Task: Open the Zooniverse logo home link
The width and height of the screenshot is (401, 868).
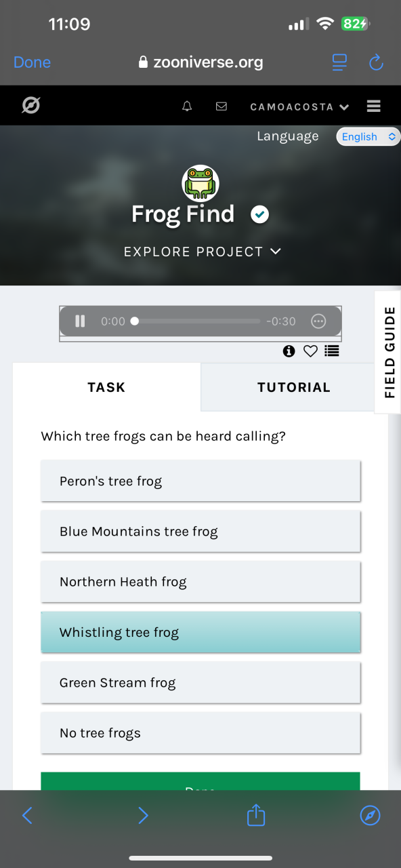Action: [30, 106]
